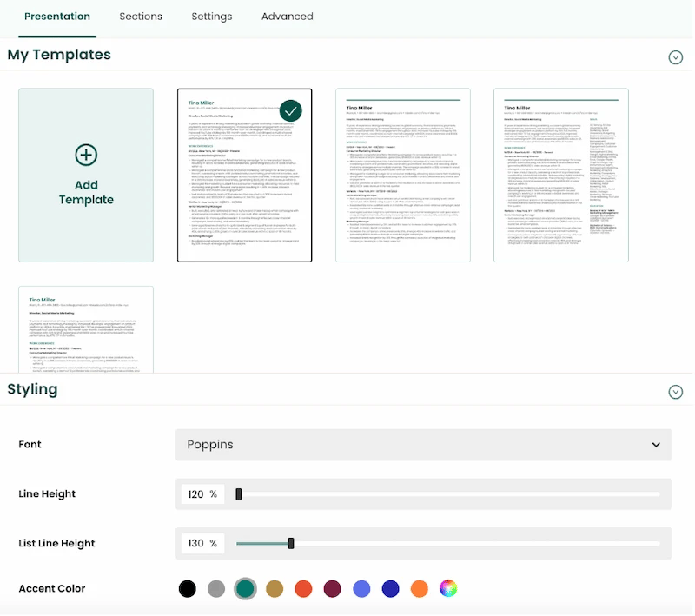Choose the gold accent color
695x616 pixels.
pos(275,589)
